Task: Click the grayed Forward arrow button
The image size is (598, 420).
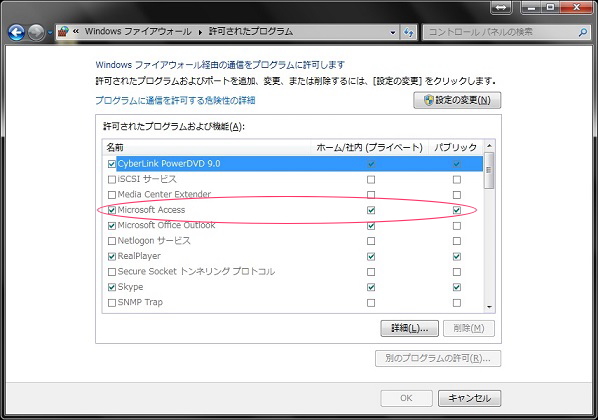Action: tap(37, 32)
